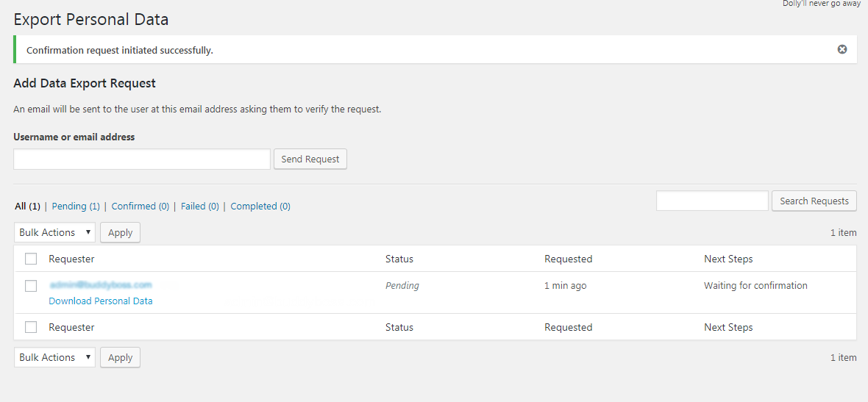Check the footer Requester select-all checkbox
The height and width of the screenshot is (402, 868).
pos(31,327)
